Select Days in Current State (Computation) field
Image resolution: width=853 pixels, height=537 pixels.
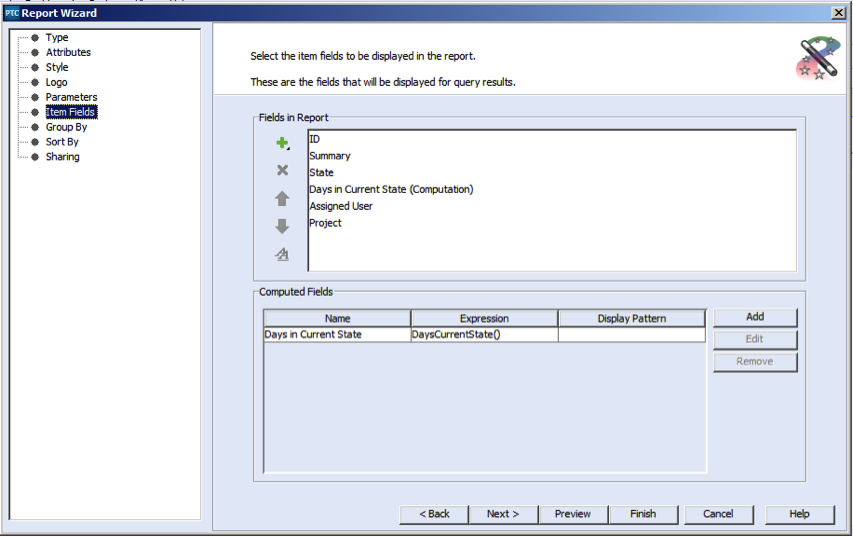coord(552,189)
